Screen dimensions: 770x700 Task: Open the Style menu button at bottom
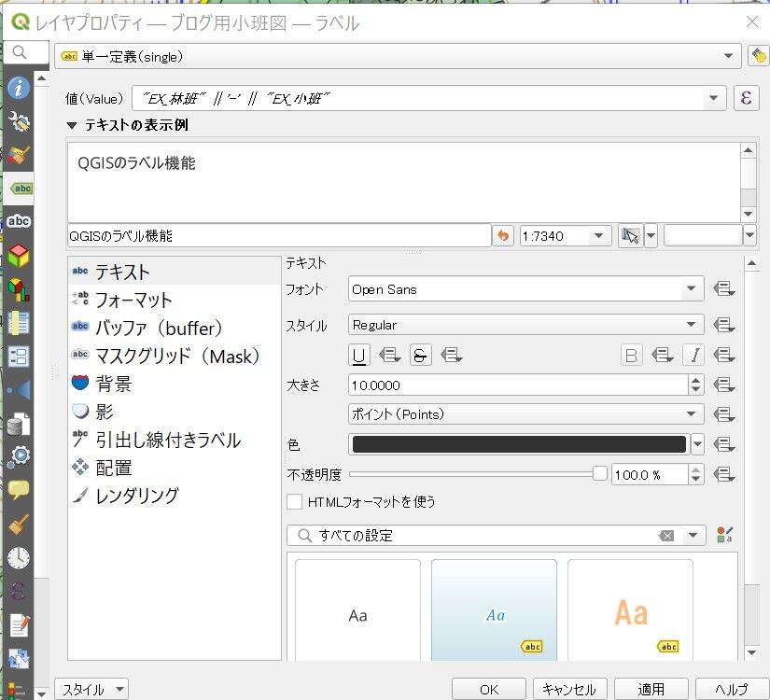[91, 689]
